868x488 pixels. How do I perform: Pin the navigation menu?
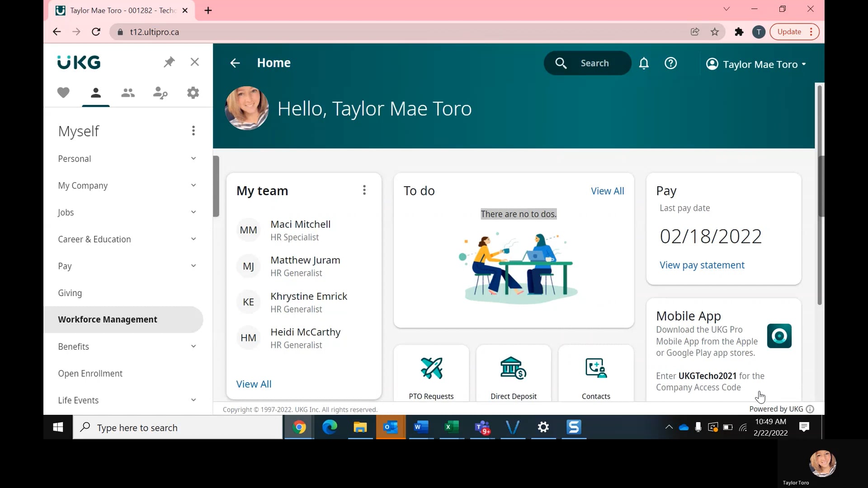click(169, 62)
